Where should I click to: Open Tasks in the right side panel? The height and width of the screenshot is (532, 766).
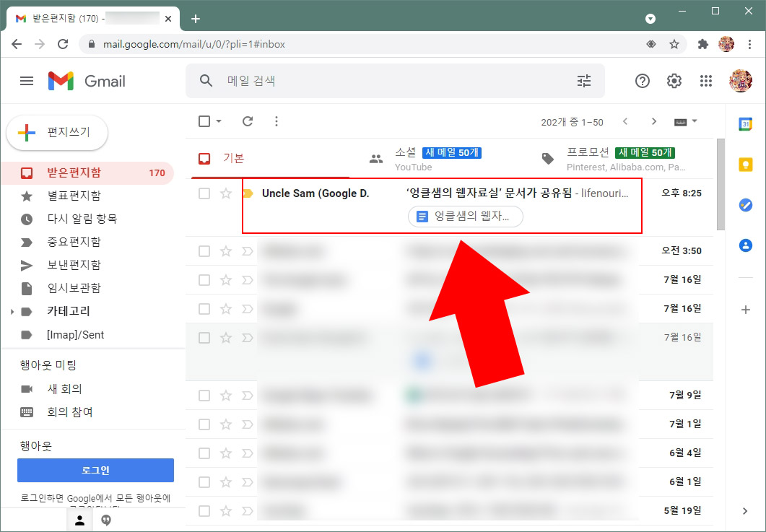(745, 205)
